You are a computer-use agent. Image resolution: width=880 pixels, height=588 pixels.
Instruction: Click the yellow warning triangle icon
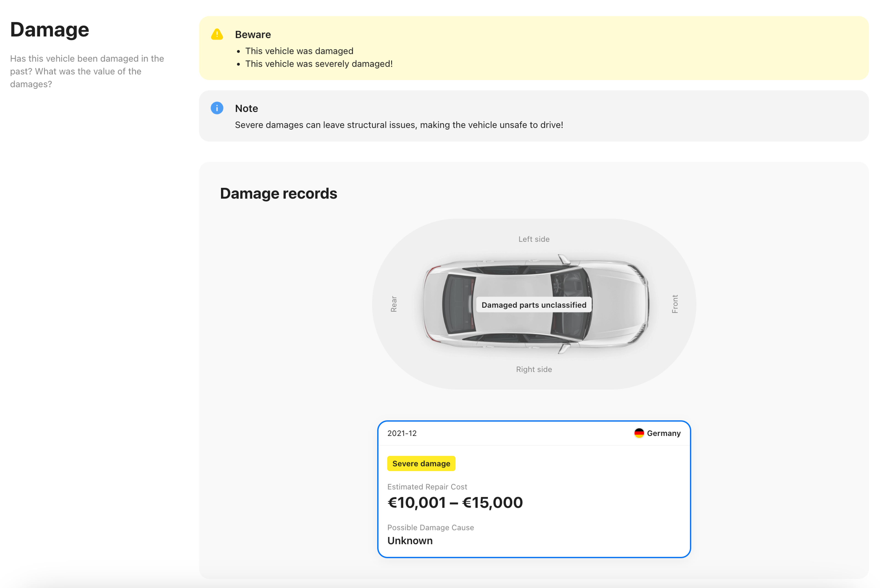217,35
